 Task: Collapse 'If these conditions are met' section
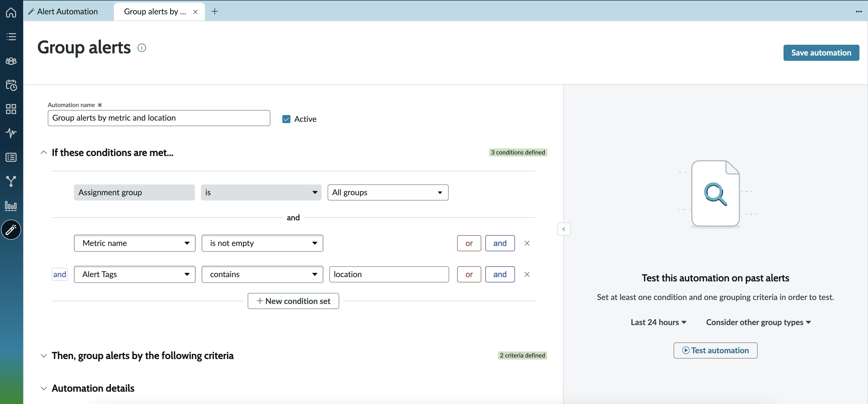pyautogui.click(x=44, y=153)
